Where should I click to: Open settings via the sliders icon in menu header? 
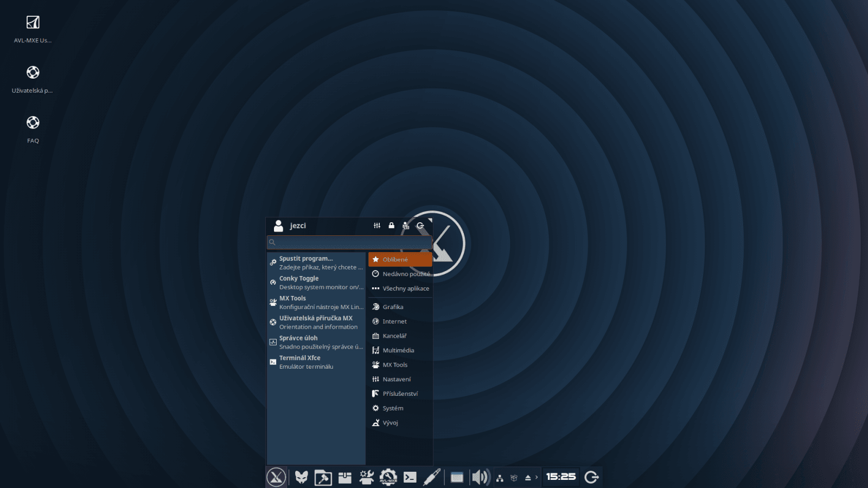click(x=376, y=225)
